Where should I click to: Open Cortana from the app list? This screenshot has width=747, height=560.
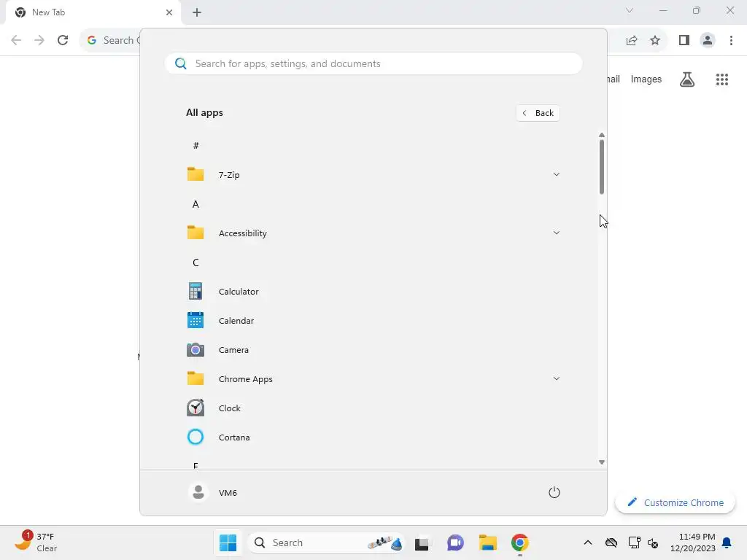click(373, 437)
